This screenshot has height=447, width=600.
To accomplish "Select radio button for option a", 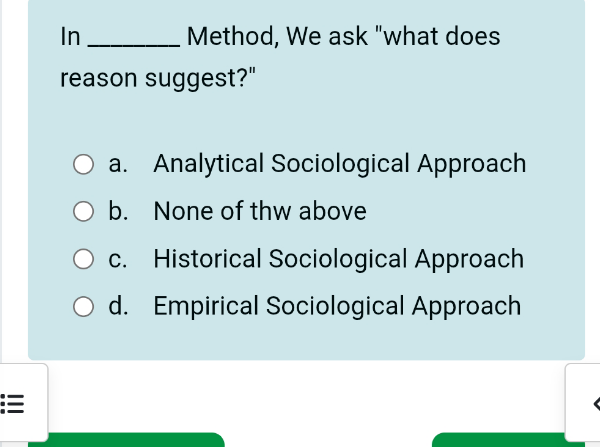I will click(x=83, y=164).
